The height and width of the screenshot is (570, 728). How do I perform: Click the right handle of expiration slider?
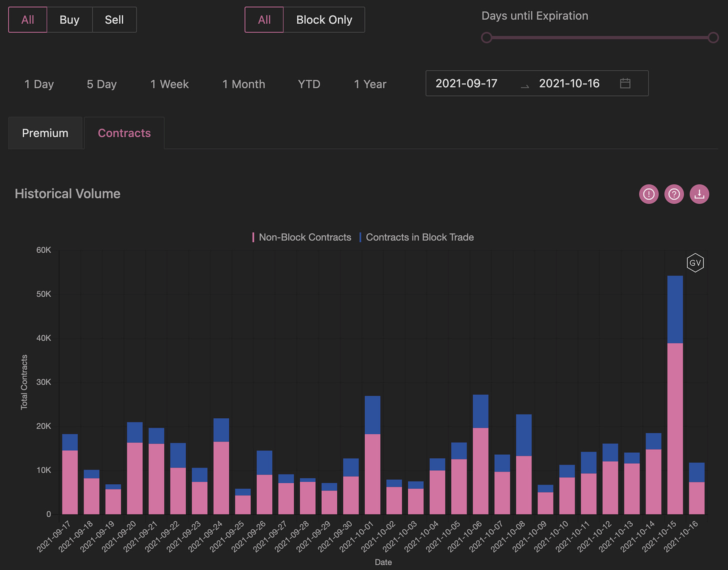(713, 37)
